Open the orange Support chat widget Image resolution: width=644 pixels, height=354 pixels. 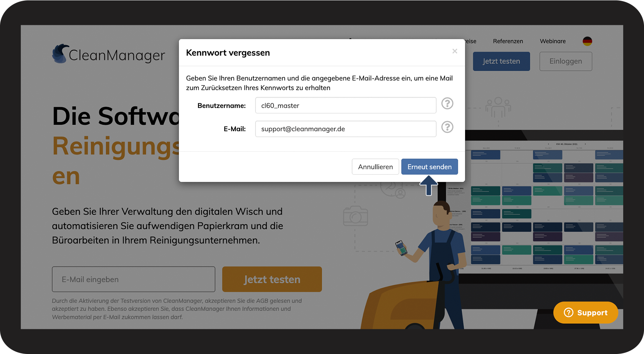point(585,312)
